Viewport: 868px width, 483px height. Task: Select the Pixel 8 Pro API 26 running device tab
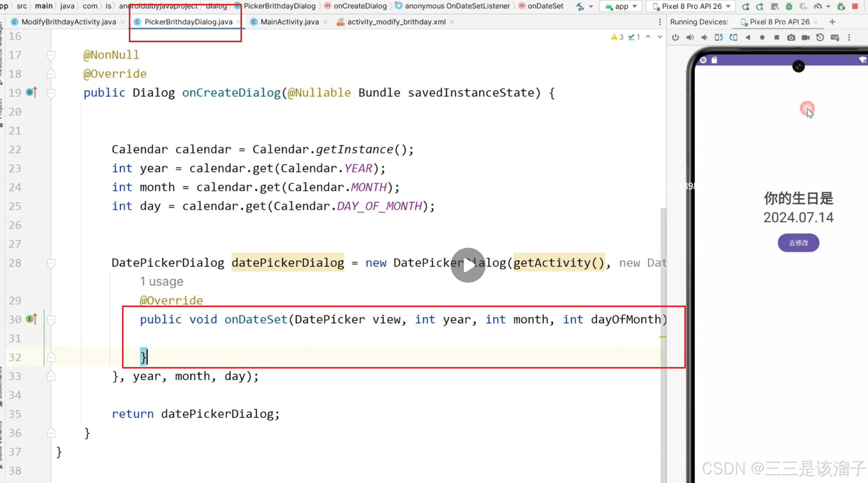click(775, 22)
